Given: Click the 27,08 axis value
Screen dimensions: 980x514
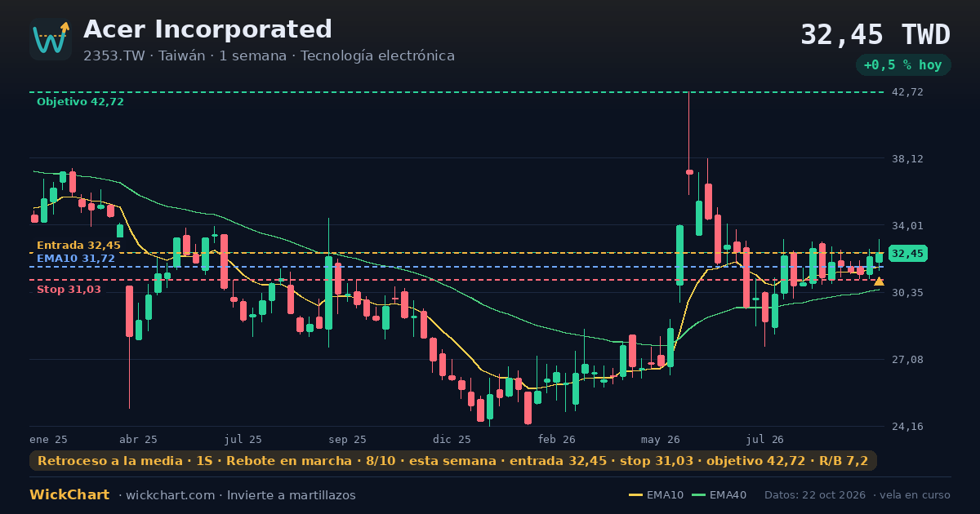Looking at the screenshot, I should (x=907, y=360).
